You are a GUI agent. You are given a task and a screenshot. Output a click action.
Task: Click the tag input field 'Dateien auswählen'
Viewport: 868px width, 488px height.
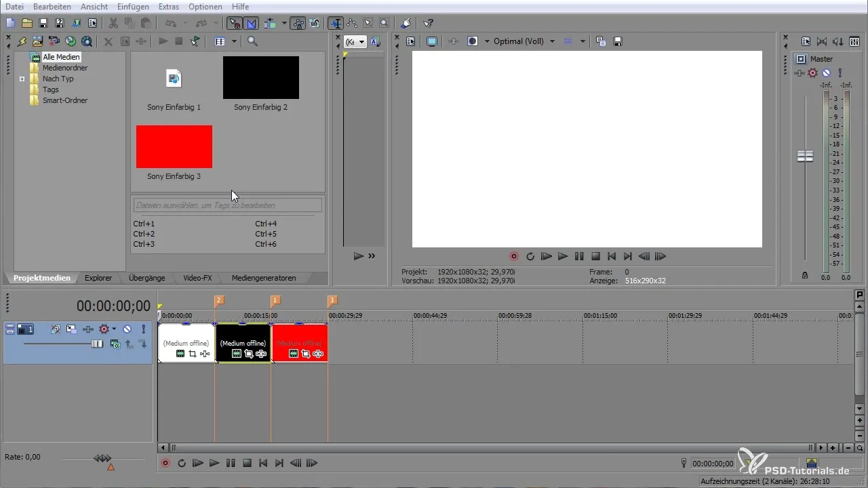[227, 205]
